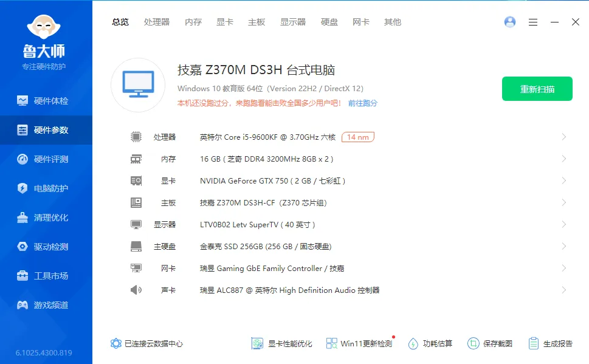The image size is (589, 364).
Task: Switch to the 处理器 tab
Action: [x=157, y=22]
